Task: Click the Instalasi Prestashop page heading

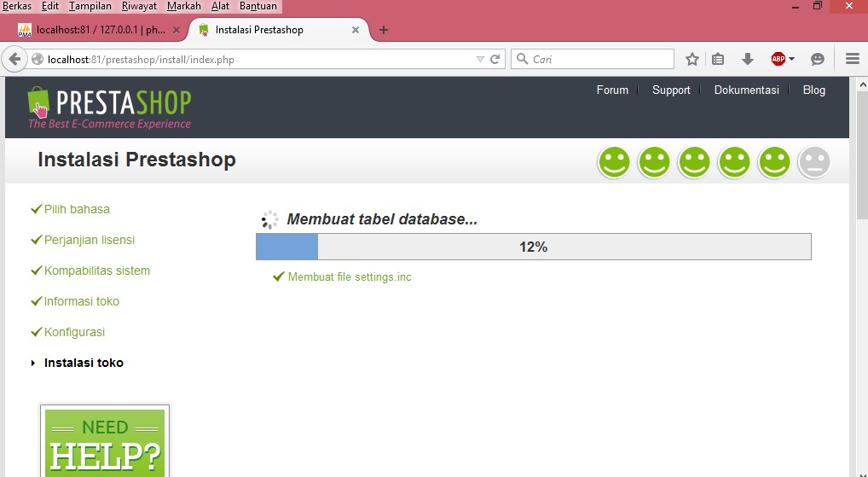Action: coord(136,160)
